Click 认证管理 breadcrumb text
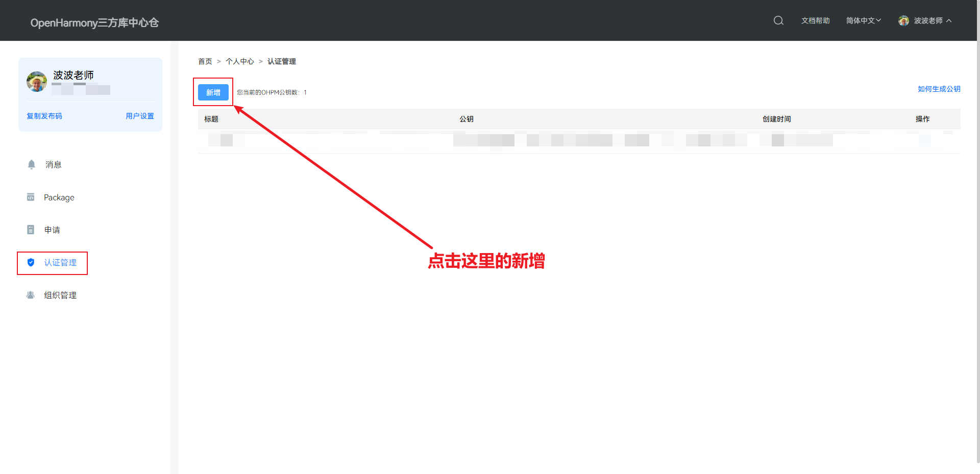The image size is (980, 474). coord(282,61)
